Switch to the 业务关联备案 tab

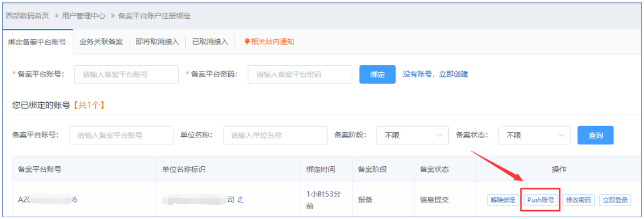101,42
